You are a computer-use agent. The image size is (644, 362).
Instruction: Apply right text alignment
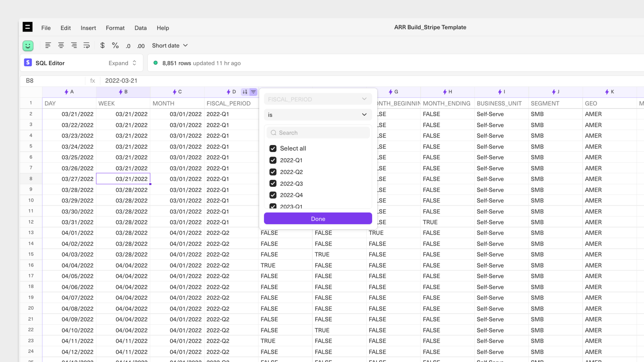click(x=74, y=46)
